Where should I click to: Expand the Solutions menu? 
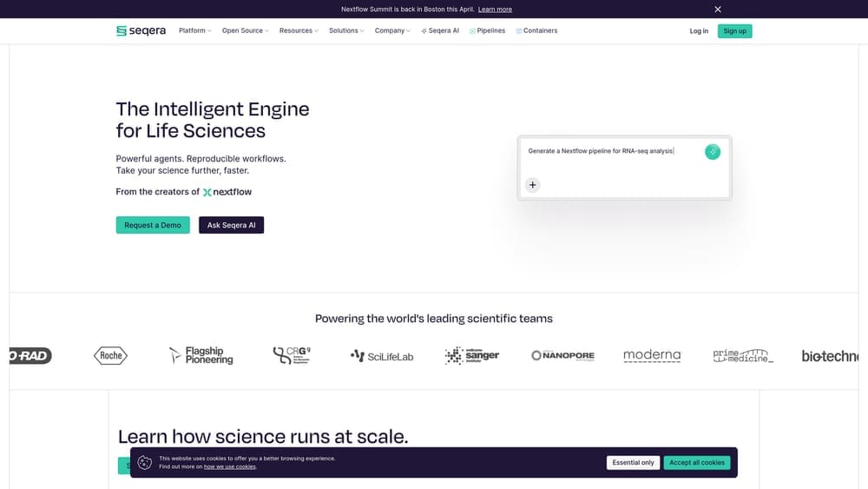pyautogui.click(x=346, y=31)
